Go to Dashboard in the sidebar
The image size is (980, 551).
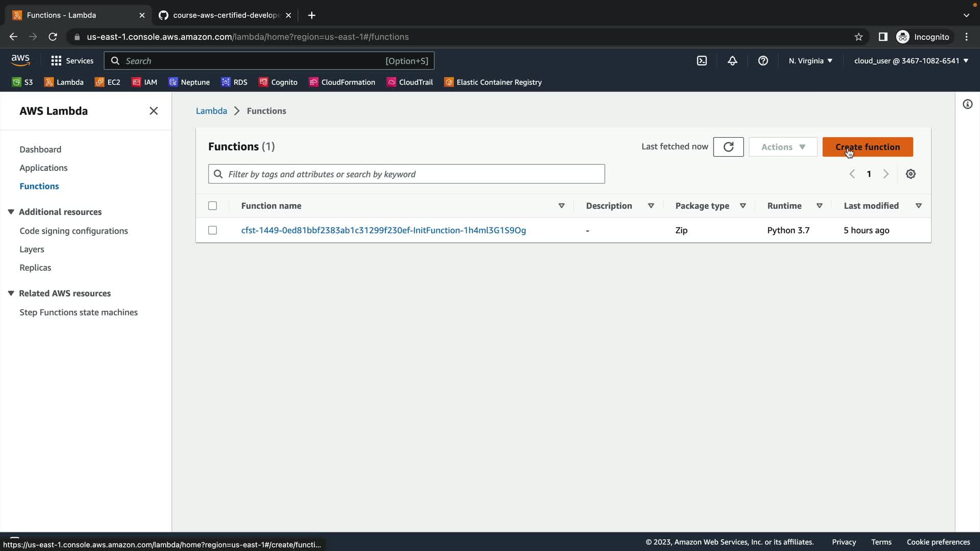(40, 149)
